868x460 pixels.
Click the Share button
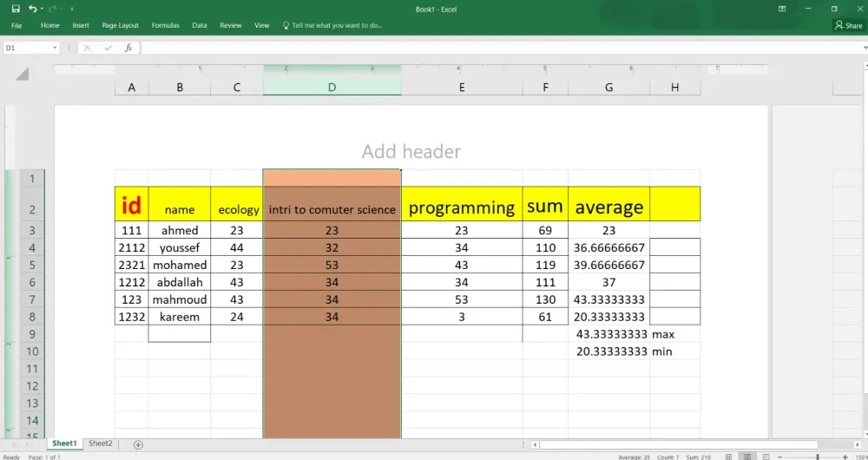coord(849,25)
